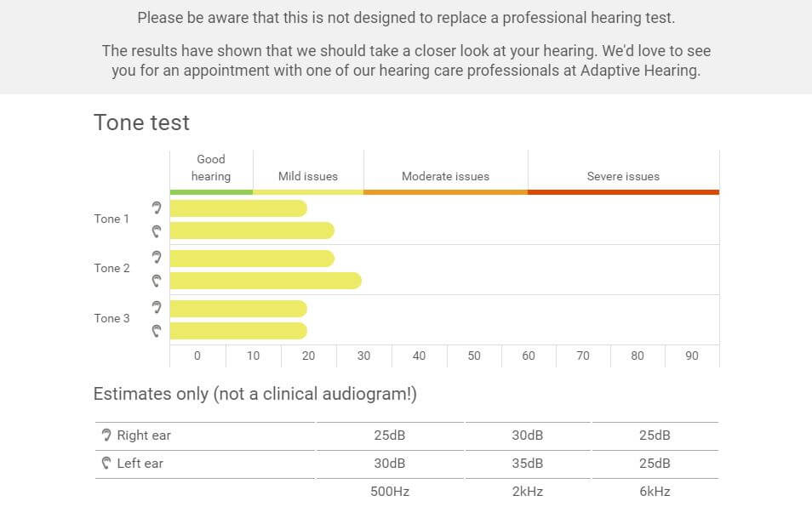Image resolution: width=812 pixels, height=518 pixels.
Task: Click the Tone 2 left ear result bar
Action: click(266, 281)
